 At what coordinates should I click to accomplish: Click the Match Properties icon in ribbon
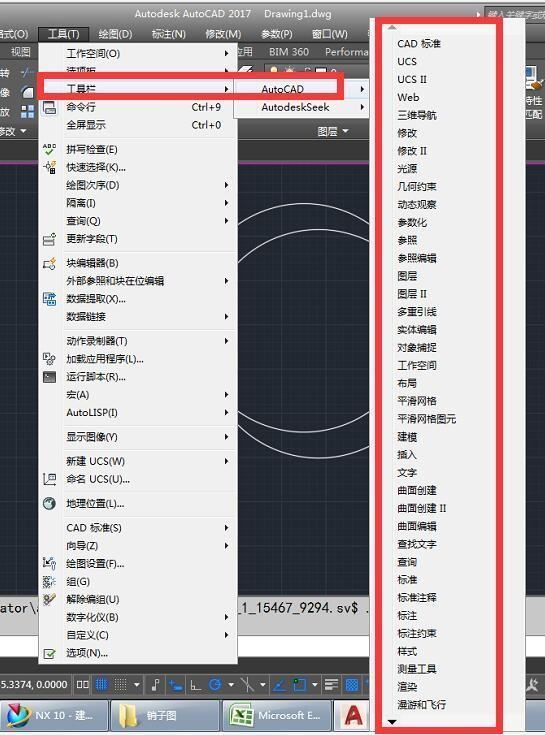534,80
